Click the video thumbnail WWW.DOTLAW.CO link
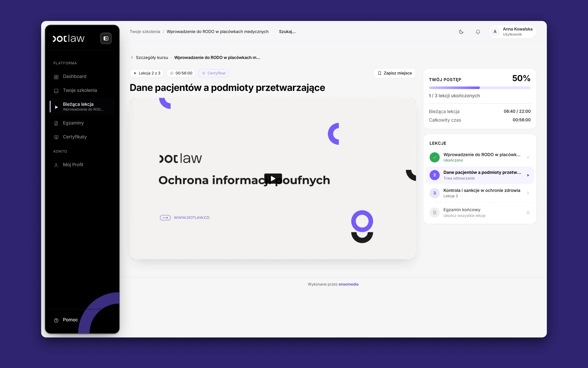Image resolution: width=588 pixels, height=368 pixels. tap(185, 218)
